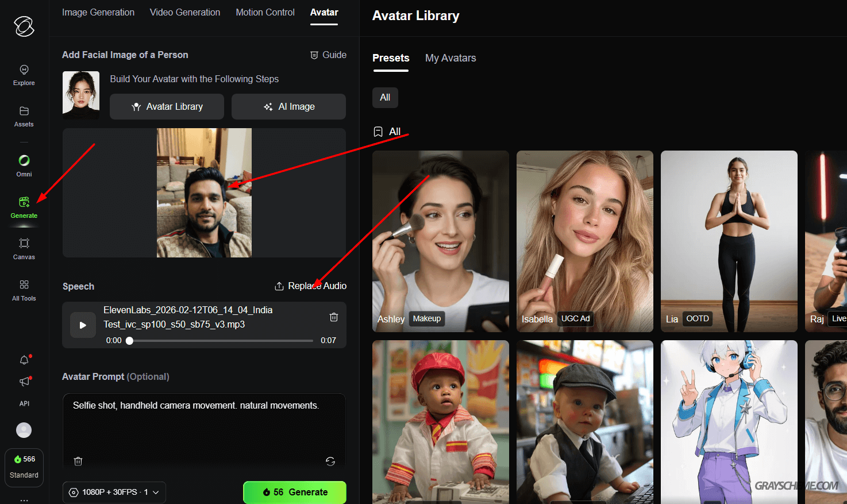Select the Omni tool in sidebar

pyautogui.click(x=24, y=166)
